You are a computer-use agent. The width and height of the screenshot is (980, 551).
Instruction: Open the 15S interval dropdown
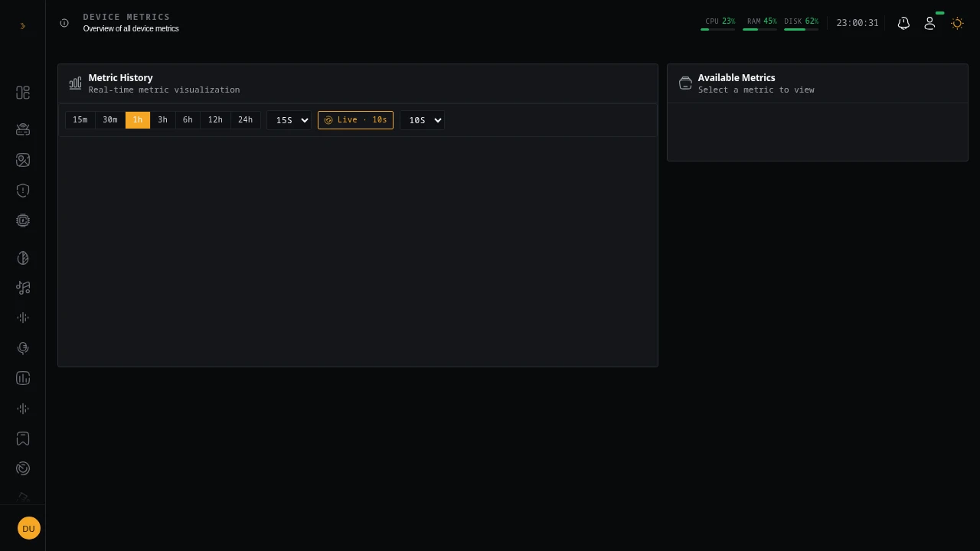click(289, 120)
